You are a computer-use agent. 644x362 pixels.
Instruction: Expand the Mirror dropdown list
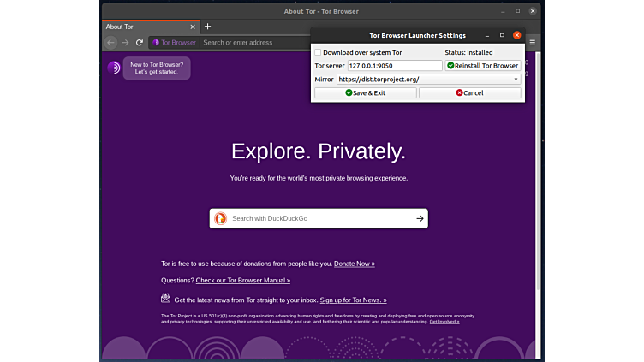click(x=516, y=79)
